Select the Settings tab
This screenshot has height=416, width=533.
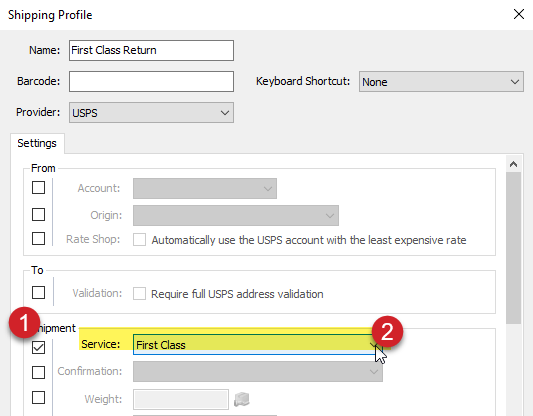37,143
